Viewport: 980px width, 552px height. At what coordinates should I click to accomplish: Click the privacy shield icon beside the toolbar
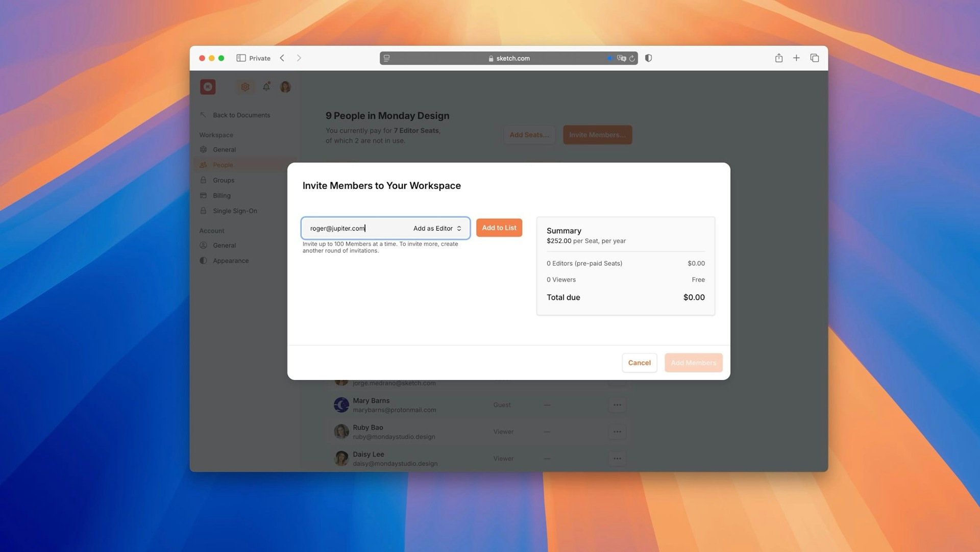648,58
